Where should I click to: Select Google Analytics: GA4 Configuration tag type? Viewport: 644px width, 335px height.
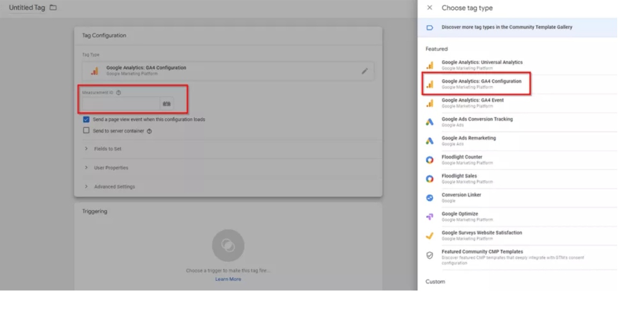pos(517,84)
